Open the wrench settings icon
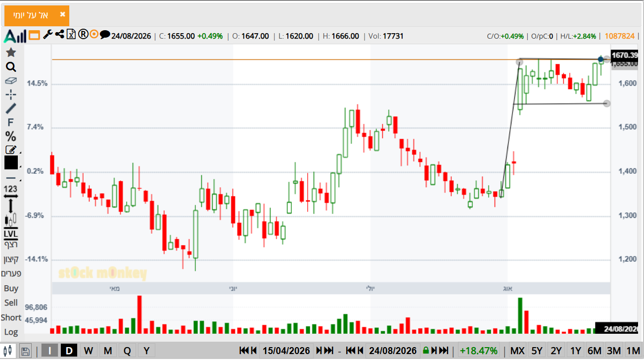This screenshot has height=360, width=644. [48, 35]
